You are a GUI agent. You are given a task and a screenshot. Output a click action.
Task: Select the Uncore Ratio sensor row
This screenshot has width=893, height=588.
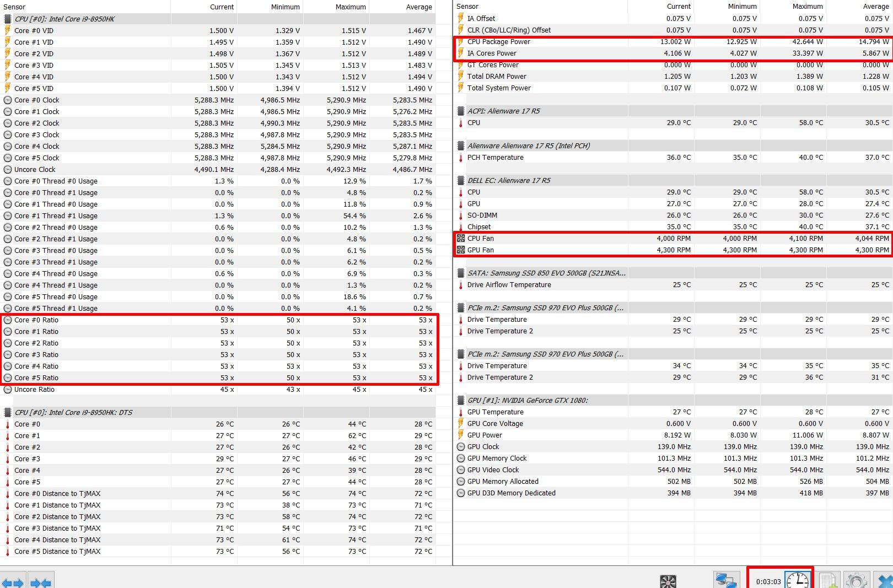(34, 390)
